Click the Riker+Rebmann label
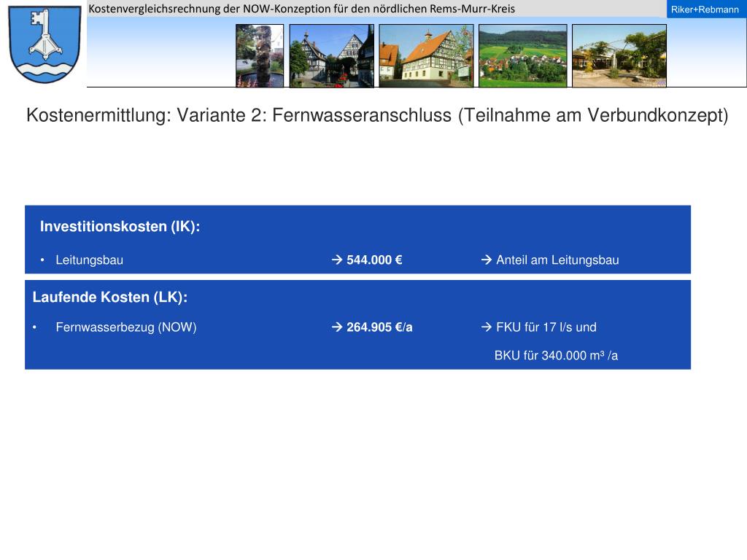The image size is (747, 560). (705, 9)
